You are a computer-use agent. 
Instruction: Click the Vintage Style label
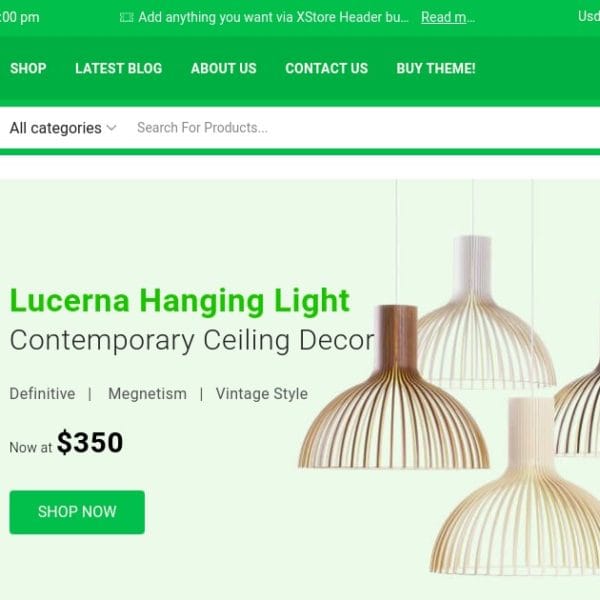tap(262, 394)
